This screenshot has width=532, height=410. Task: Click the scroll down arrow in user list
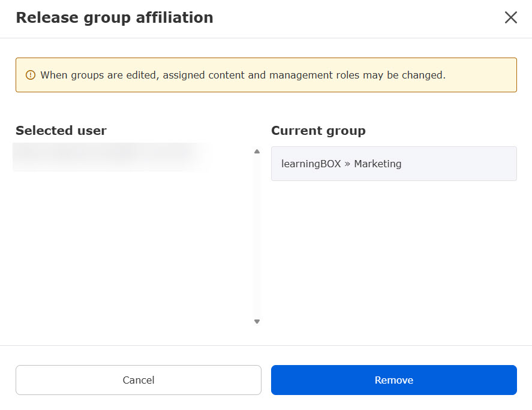click(257, 322)
